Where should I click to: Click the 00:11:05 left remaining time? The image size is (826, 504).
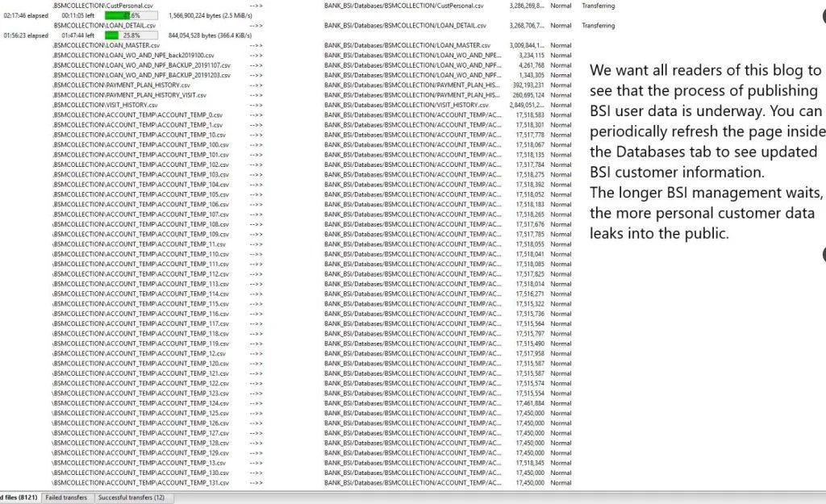coord(78,16)
